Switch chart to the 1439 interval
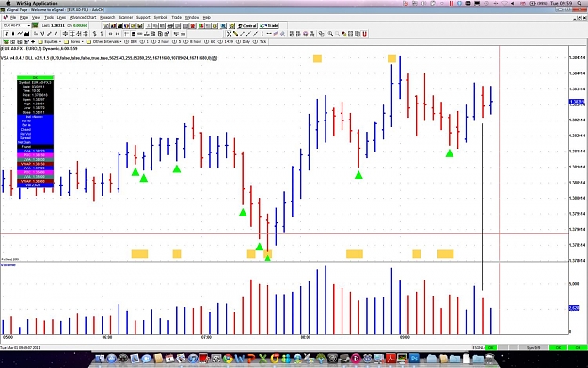 pyautogui.click(x=226, y=42)
